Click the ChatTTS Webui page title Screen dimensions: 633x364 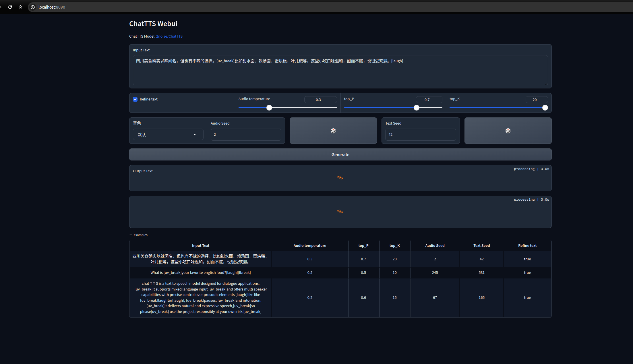point(153,24)
